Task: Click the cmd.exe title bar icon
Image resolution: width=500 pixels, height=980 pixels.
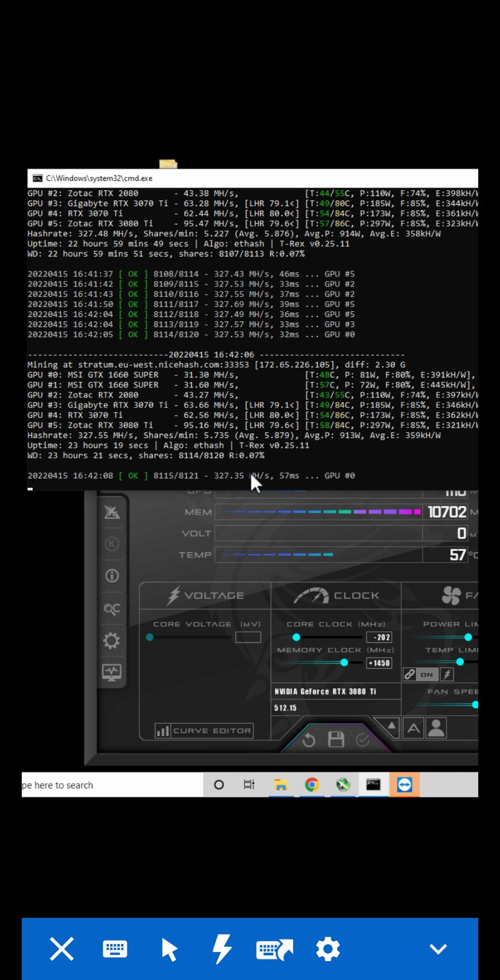Action: click(x=37, y=178)
